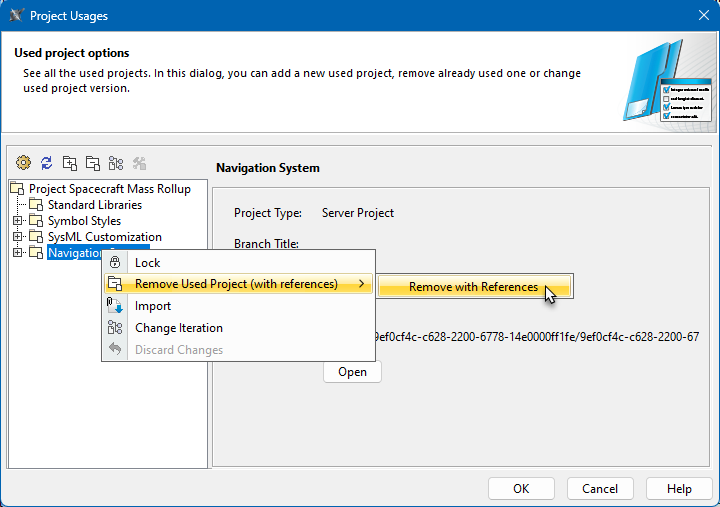Click the Import icon with blue arrow
The width and height of the screenshot is (720, 507).
[x=115, y=306]
